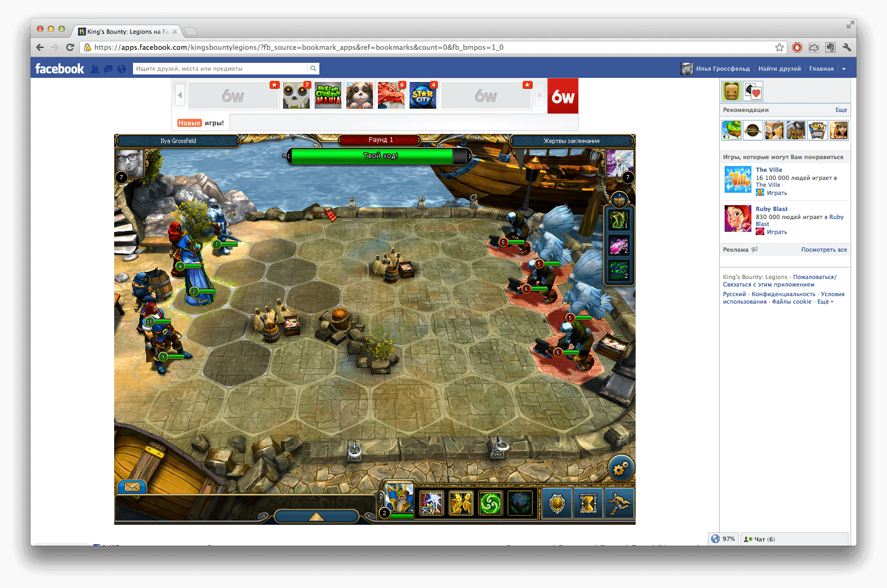Open notifications globe icon in Facebook bar
887x588 pixels.
pyautogui.click(x=122, y=69)
